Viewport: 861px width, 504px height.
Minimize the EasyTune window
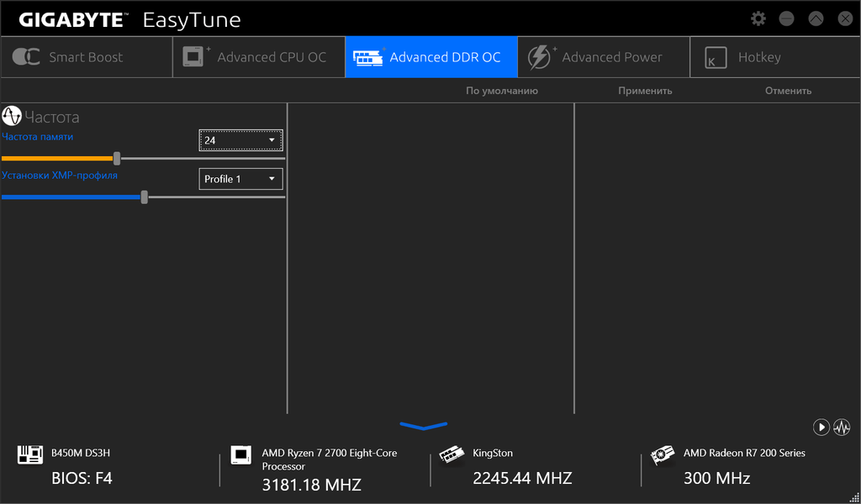pos(787,19)
